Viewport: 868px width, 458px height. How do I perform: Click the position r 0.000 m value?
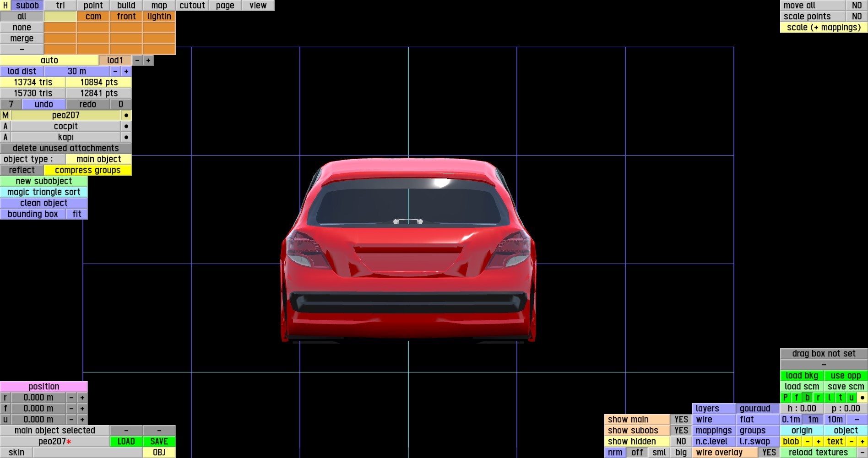[x=38, y=398]
